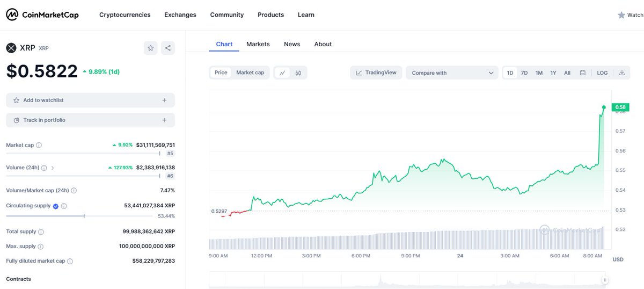
Task: Switch to the line chart icon
Action: pos(282,73)
